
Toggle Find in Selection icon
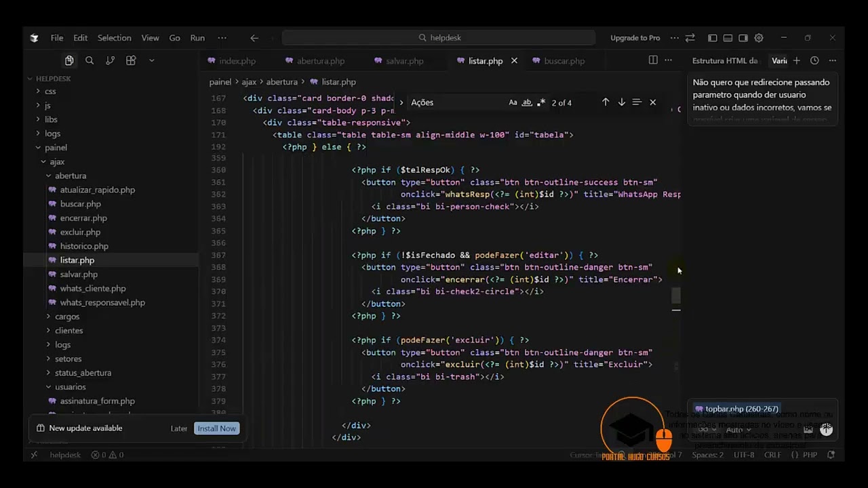pyautogui.click(x=637, y=102)
